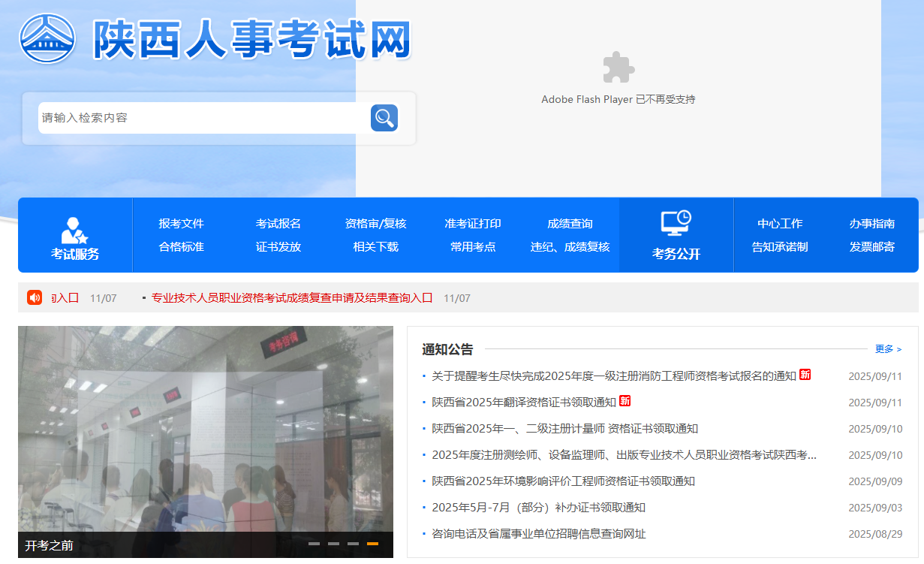This screenshot has height=564, width=924.
Task: Click the 考试服务 person icon
Action: click(x=75, y=229)
